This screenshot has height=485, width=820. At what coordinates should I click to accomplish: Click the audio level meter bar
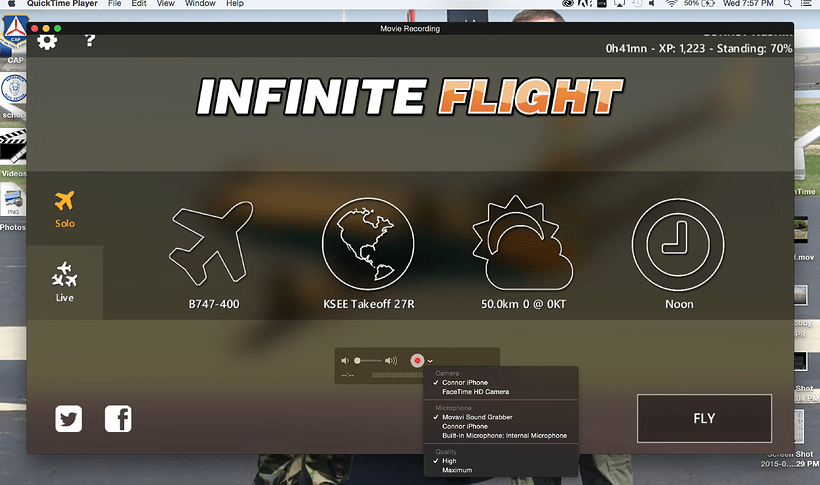[x=398, y=375]
